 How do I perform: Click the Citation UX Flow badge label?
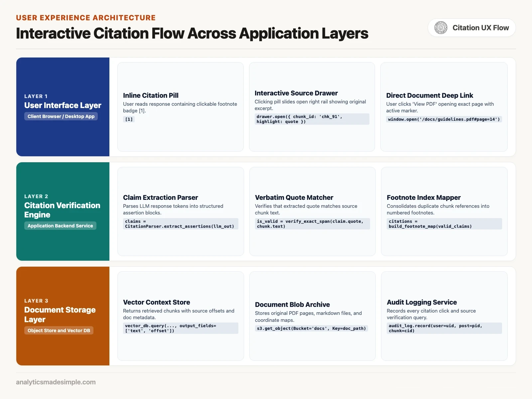click(480, 28)
